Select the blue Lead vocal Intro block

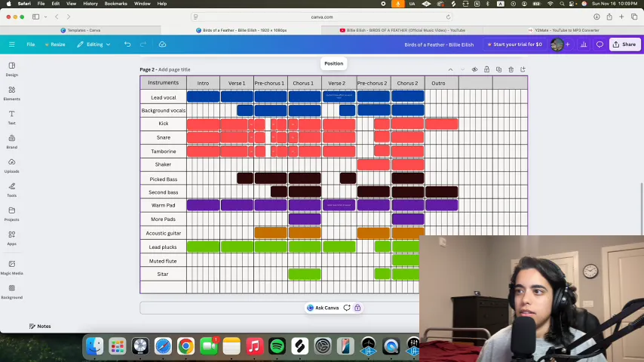pos(204,97)
